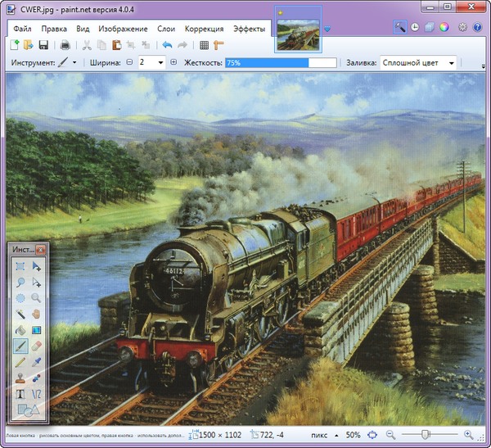This screenshot has width=491, height=448.
Task: Select the Gradient tool
Action: pos(36,330)
